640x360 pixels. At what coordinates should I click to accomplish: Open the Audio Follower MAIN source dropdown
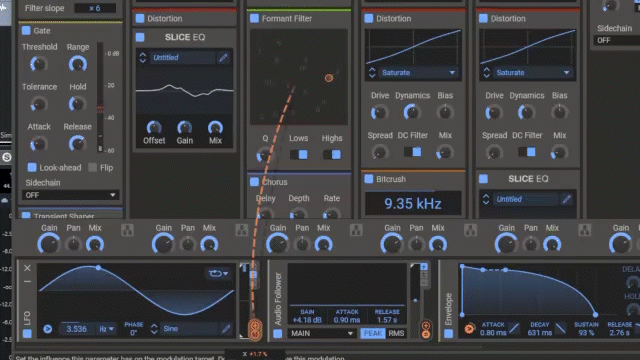tap(321, 333)
